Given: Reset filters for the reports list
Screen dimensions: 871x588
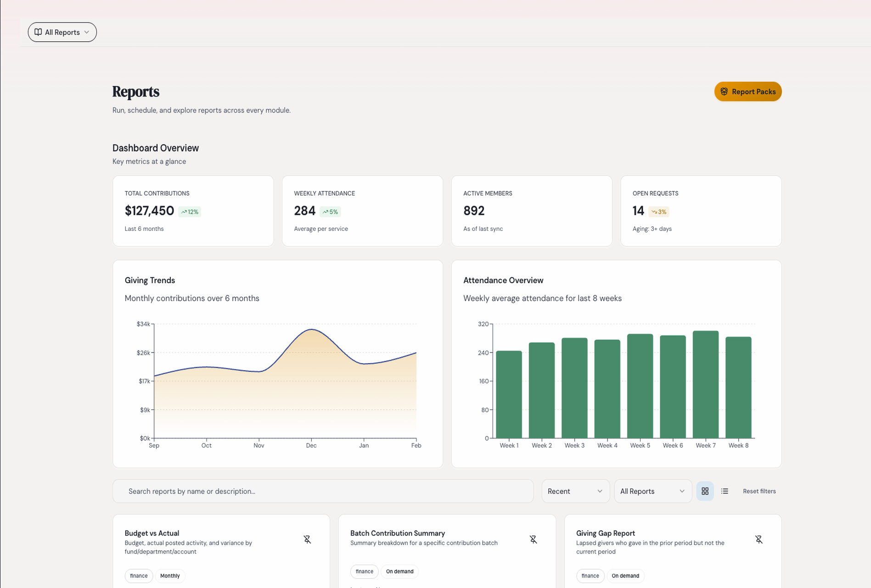Looking at the screenshot, I should point(759,491).
